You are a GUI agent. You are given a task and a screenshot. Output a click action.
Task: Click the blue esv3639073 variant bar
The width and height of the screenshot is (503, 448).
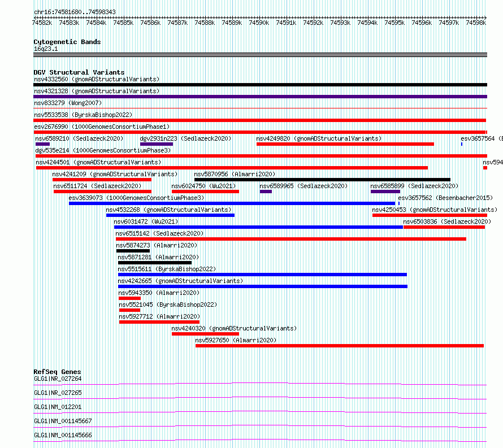(232, 203)
